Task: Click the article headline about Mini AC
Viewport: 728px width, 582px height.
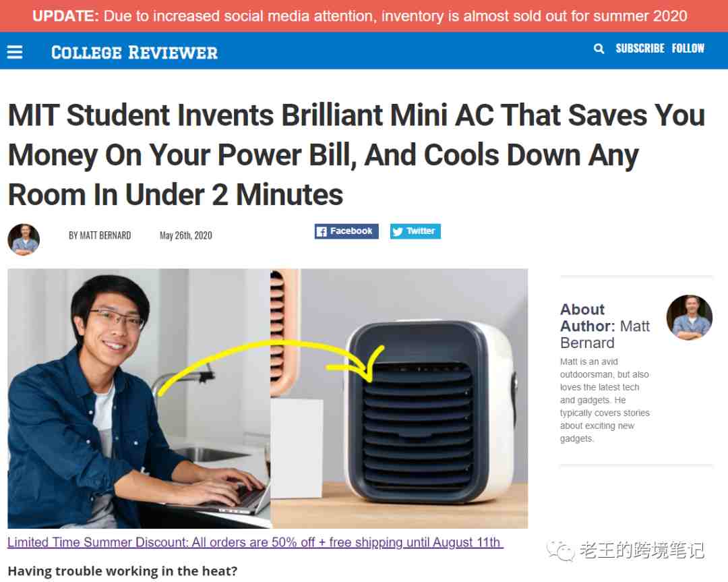Action: (x=356, y=154)
